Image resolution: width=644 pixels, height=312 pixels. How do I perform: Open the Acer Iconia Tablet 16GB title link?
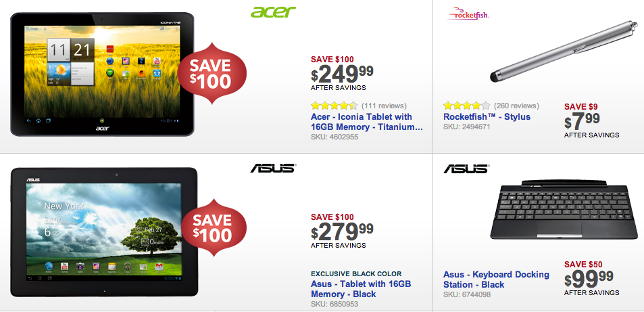click(367, 122)
